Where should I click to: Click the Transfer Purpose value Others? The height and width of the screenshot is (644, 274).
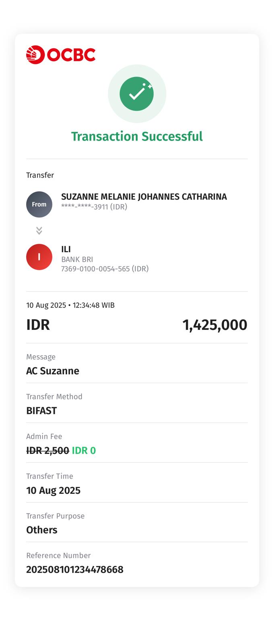point(42,530)
